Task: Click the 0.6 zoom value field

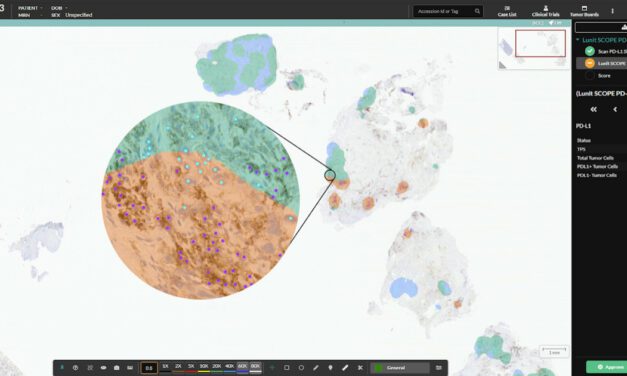Action: click(x=149, y=368)
